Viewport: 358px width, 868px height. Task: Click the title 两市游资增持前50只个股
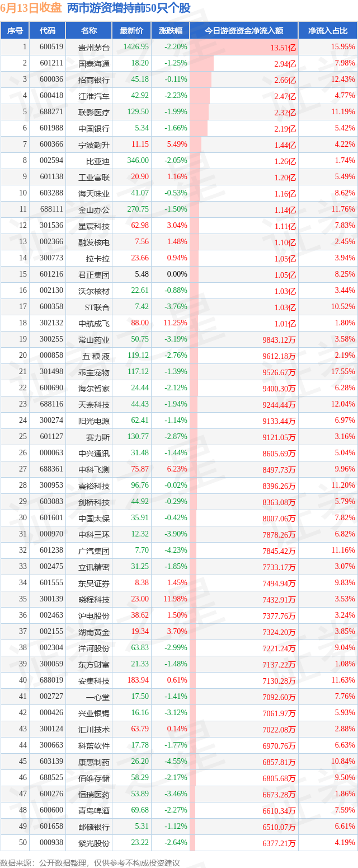tap(129, 8)
